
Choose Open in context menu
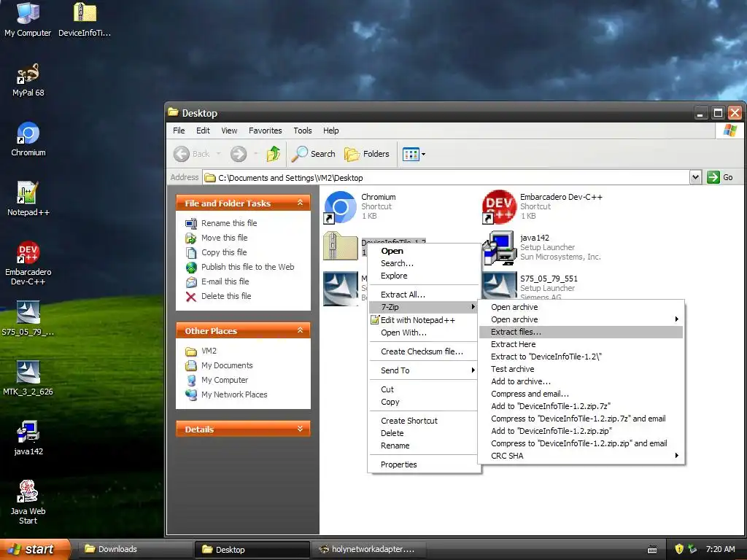click(392, 251)
